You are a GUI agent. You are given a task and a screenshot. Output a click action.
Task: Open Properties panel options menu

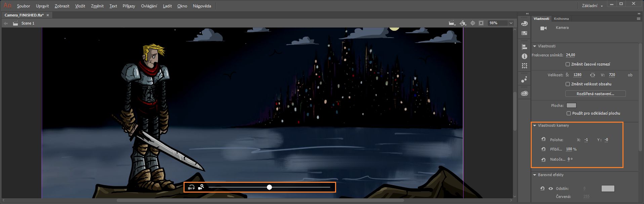tap(638, 19)
